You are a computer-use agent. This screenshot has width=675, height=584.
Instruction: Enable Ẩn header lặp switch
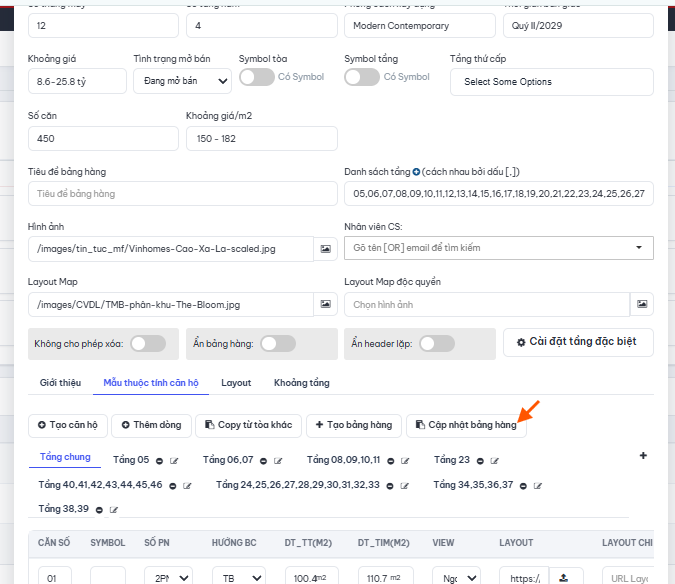[437, 343]
